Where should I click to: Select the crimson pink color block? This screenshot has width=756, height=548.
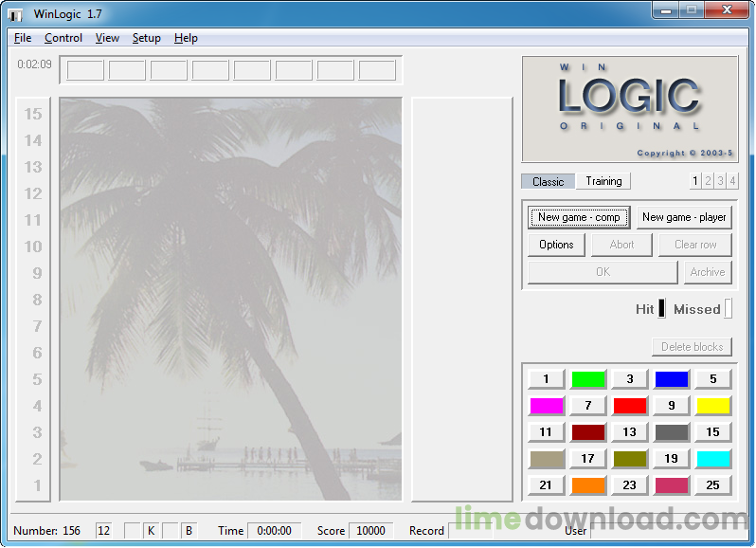click(x=671, y=485)
